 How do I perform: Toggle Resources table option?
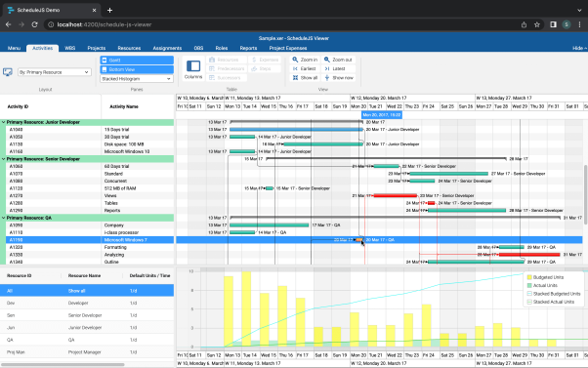(227, 60)
